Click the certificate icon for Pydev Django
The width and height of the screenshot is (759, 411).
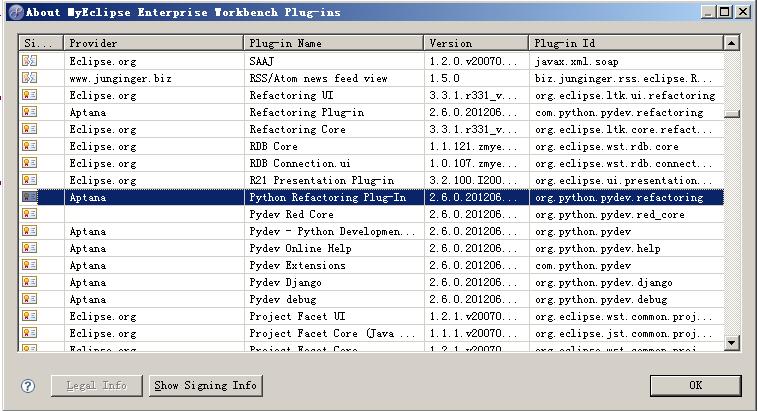29,281
